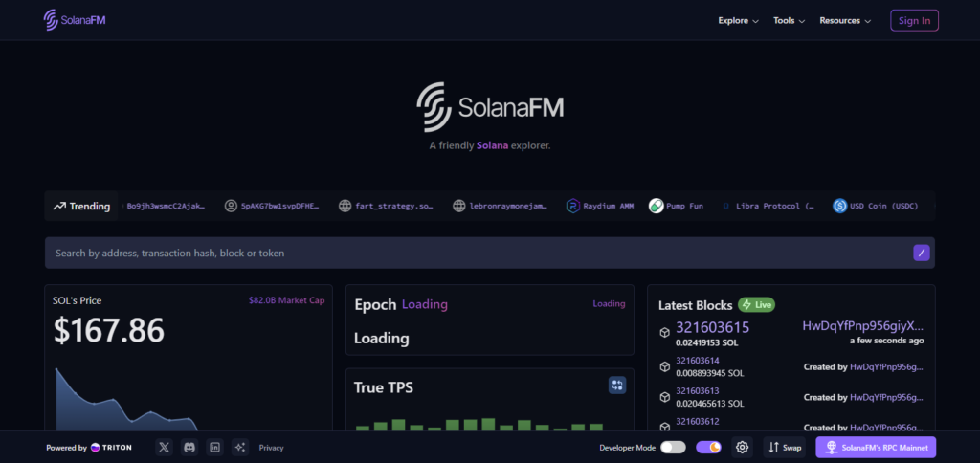Viewport: 980px width, 463px height.
Task: Open creator link for block 321603614
Action: (887, 366)
